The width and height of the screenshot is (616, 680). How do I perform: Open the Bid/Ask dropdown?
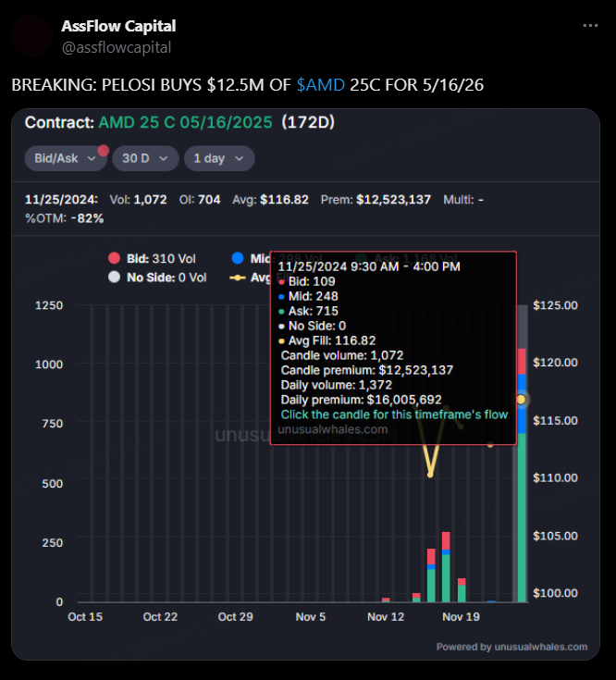click(x=65, y=158)
